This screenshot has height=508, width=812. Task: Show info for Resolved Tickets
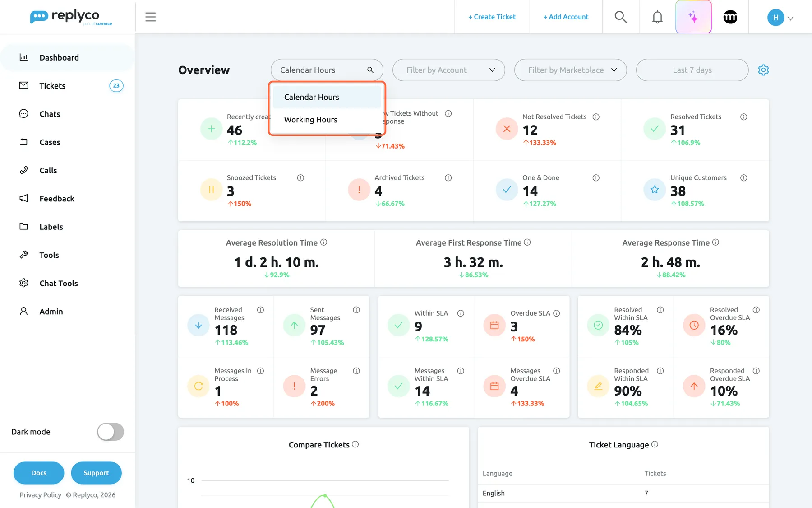(743, 117)
